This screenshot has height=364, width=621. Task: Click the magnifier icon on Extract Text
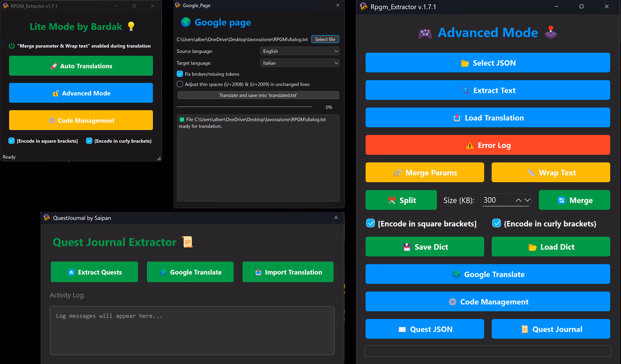click(x=465, y=90)
